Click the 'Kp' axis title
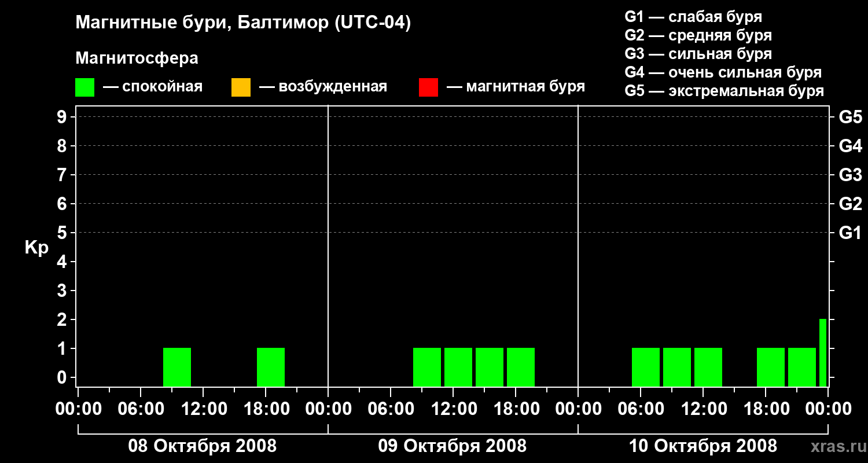868x463 pixels. point(36,248)
